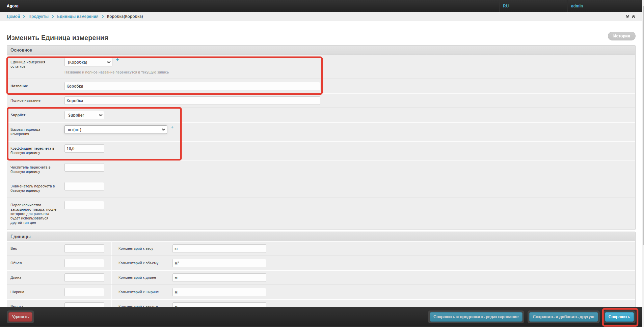
Task: Click Сохранить и добавить другую button
Action: 563,317
